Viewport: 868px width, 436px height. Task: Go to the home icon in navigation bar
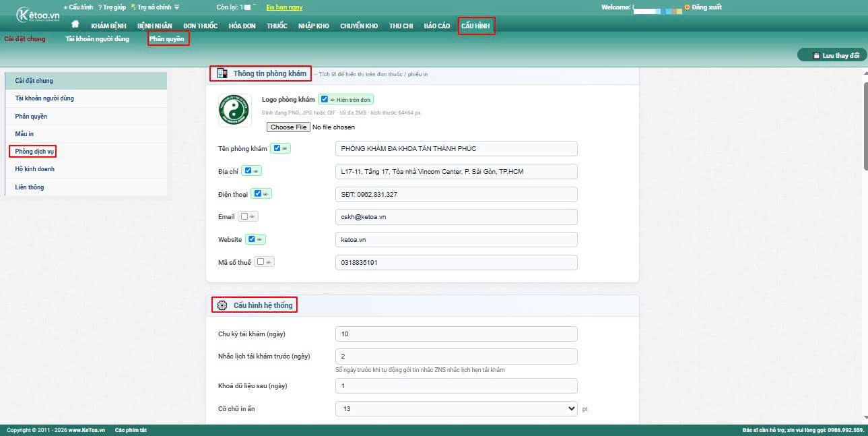(x=75, y=25)
